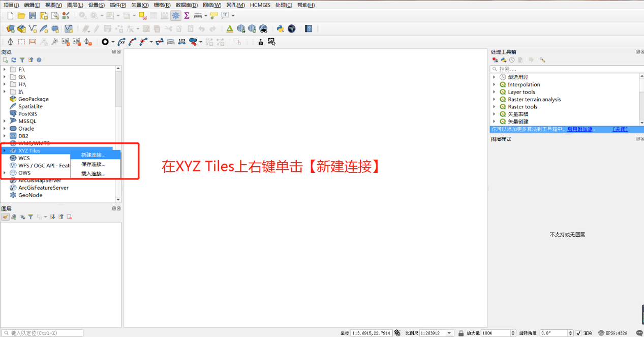Click the [关闭] link in toolbox banner
Viewport: 644px width, 337px height.
coord(620,129)
